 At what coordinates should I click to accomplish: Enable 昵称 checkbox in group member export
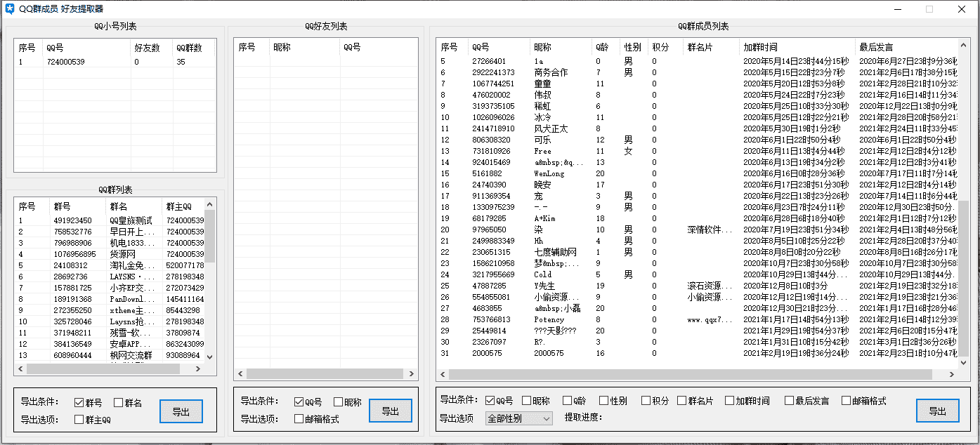click(527, 401)
